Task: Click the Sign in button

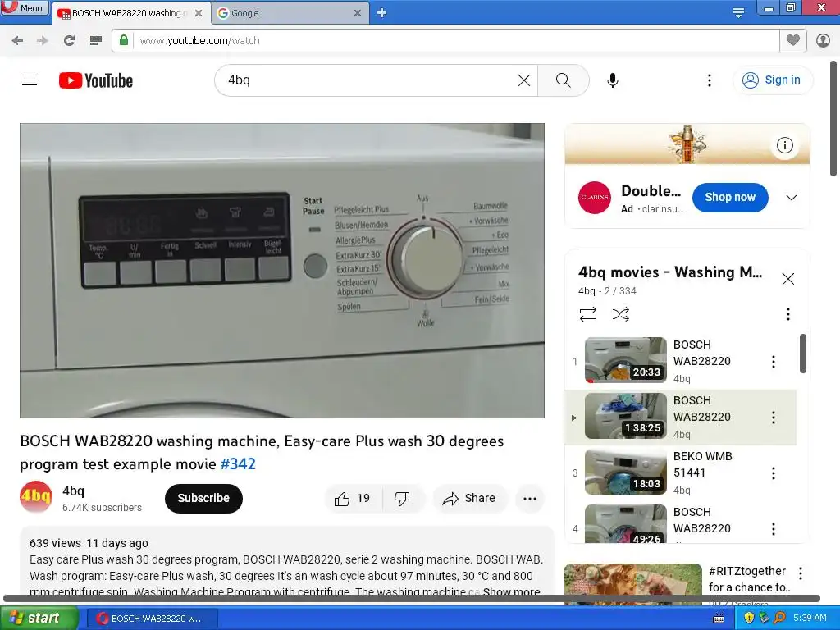Action: [773, 80]
